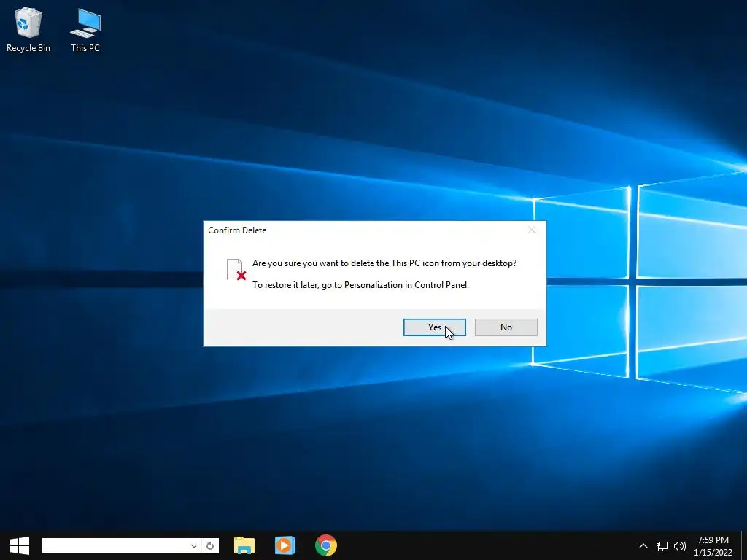Show hidden system tray icons

(643, 546)
